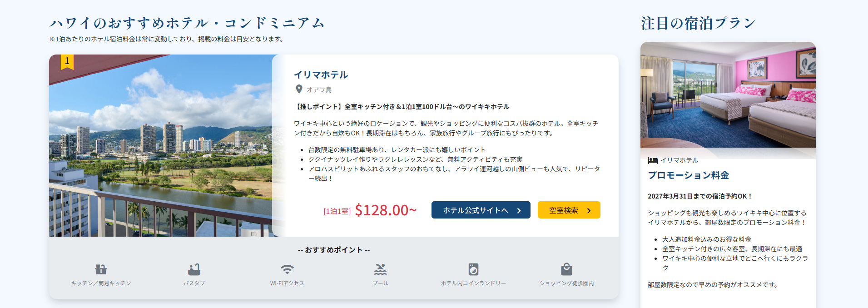
Task: Click the $128.00~ nightly price
Action: tap(385, 210)
